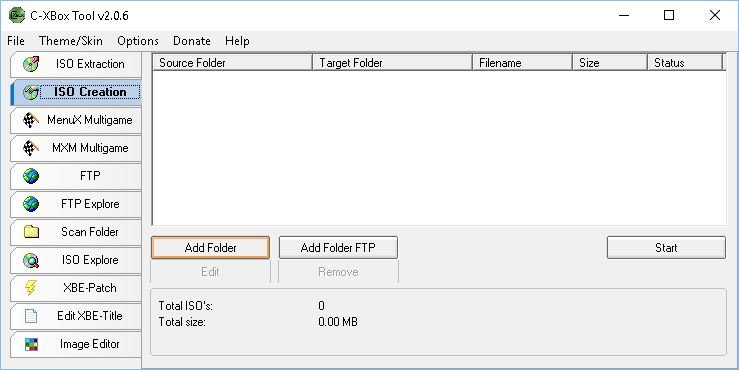Screen dimensions: 739x370
Task: Open the Donate menu
Action: (192, 41)
